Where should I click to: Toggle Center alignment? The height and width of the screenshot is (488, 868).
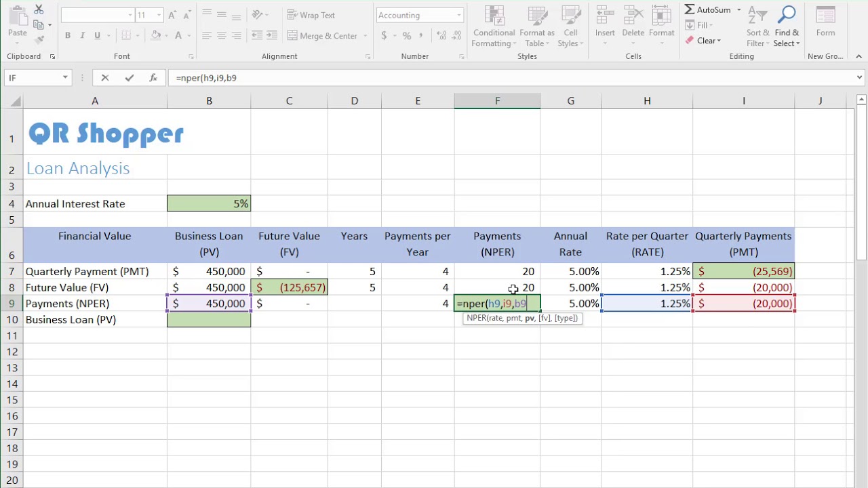[x=221, y=36]
